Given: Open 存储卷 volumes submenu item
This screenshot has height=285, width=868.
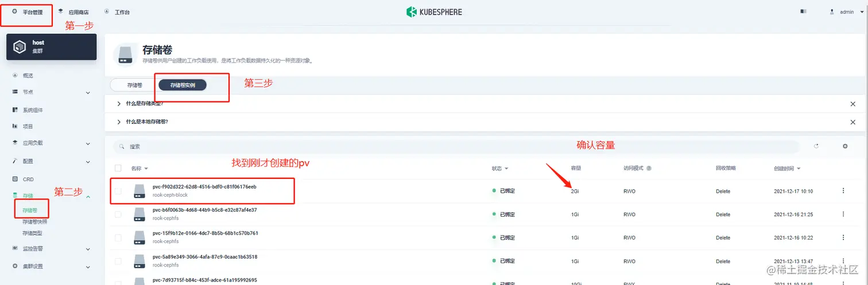Looking at the screenshot, I should tap(30, 210).
